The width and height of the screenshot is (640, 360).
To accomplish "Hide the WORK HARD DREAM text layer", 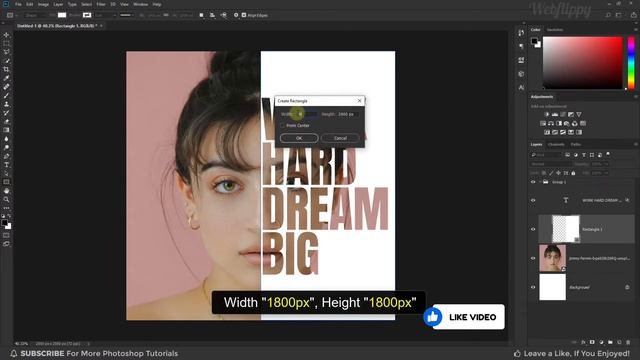I will pyautogui.click(x=533, y=200).
